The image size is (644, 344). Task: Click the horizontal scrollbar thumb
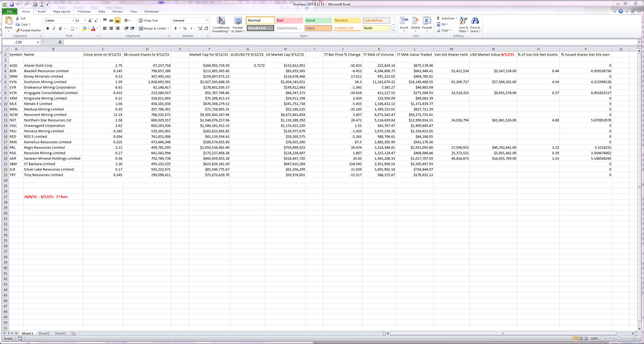[x=503, y=333]
